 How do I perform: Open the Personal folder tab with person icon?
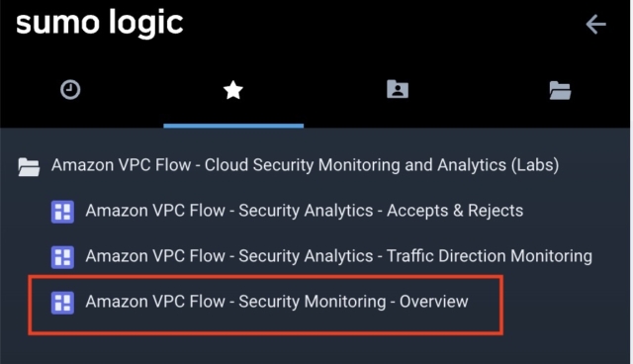click(398, 89)
